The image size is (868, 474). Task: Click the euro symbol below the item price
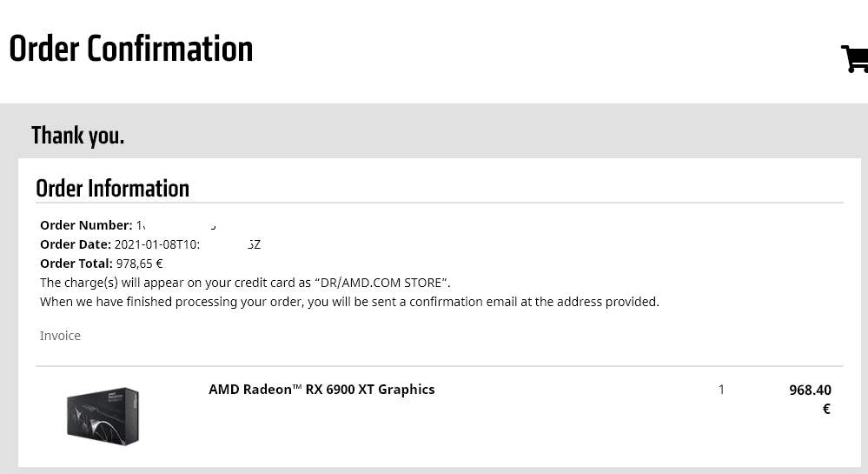826,409
